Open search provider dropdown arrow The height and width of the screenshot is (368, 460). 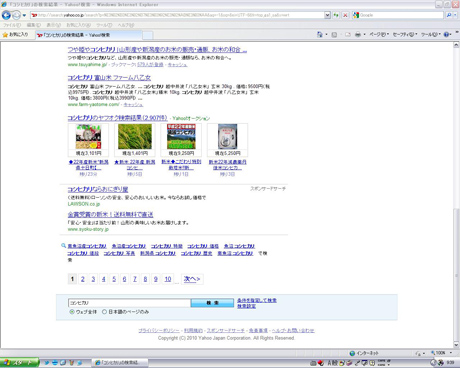(x=455, y=15)
